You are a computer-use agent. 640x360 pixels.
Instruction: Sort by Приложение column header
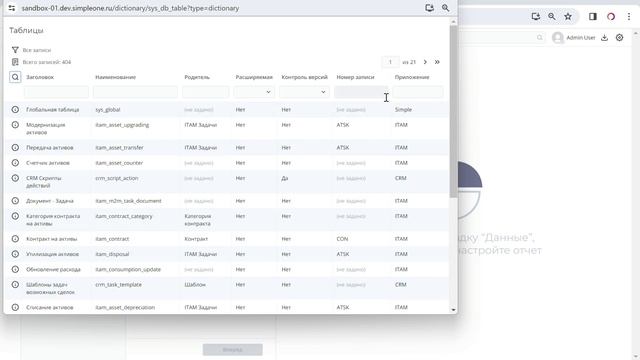[412, 77]
